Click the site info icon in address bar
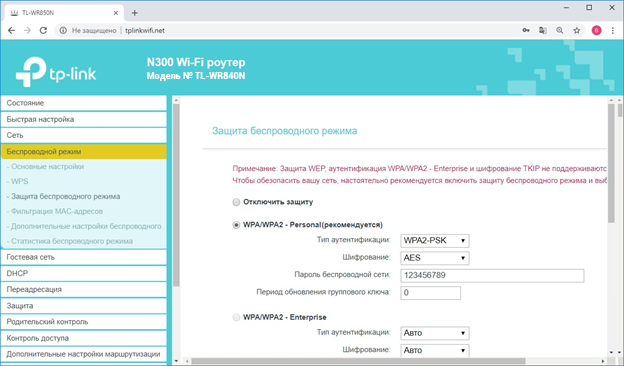The width and height of the screenshot is (624, 366). [x=63, y=30]
